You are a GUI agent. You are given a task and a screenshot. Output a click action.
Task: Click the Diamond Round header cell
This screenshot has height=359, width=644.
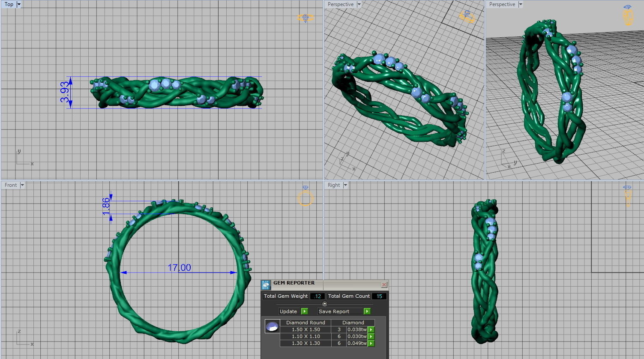[x=306, y=323]
